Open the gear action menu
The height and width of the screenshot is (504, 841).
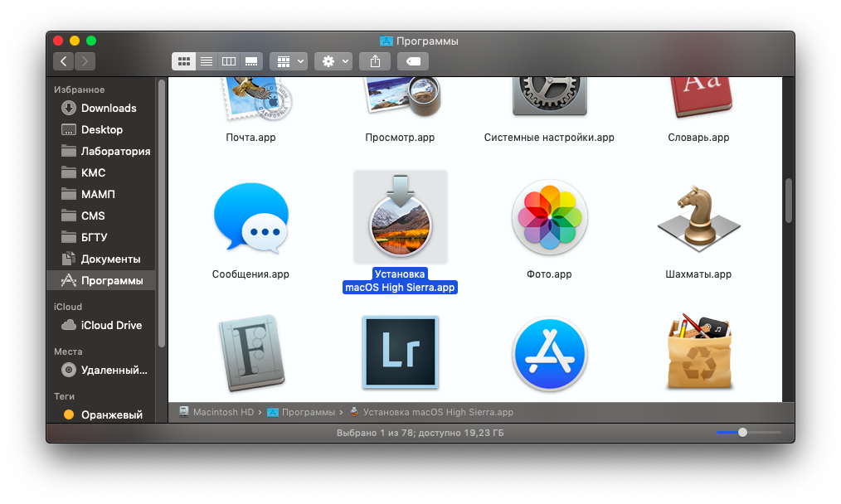(333, 61)
